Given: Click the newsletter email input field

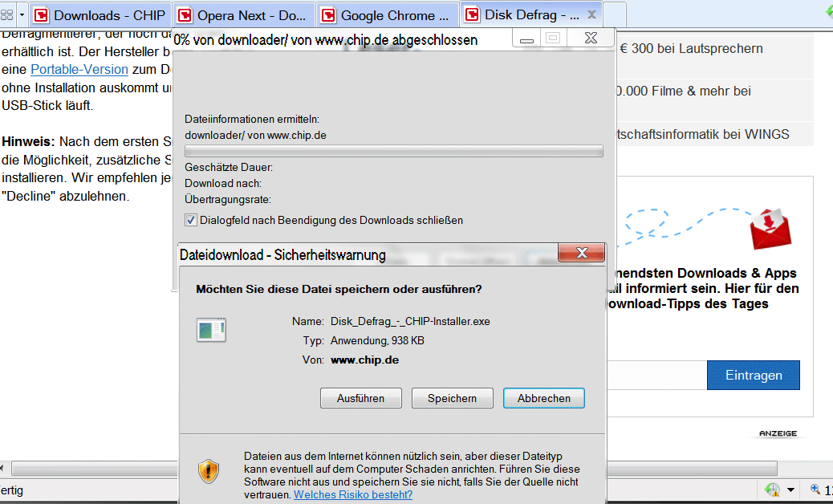Looking at the screenshot, I should [x=656, y=376].
